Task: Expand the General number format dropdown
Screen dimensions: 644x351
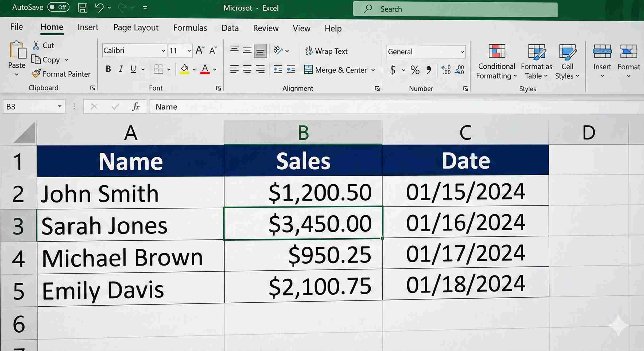Action: [x=462, y=52]
